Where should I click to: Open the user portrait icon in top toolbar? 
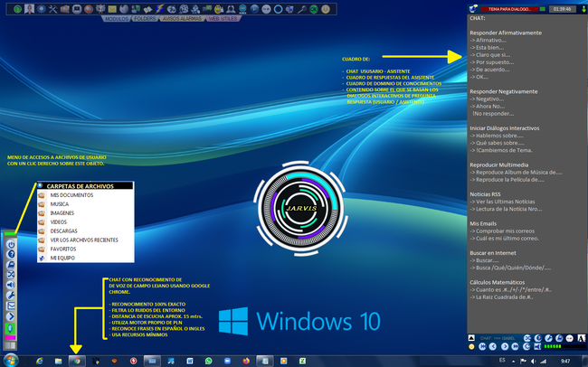[30, 9]
